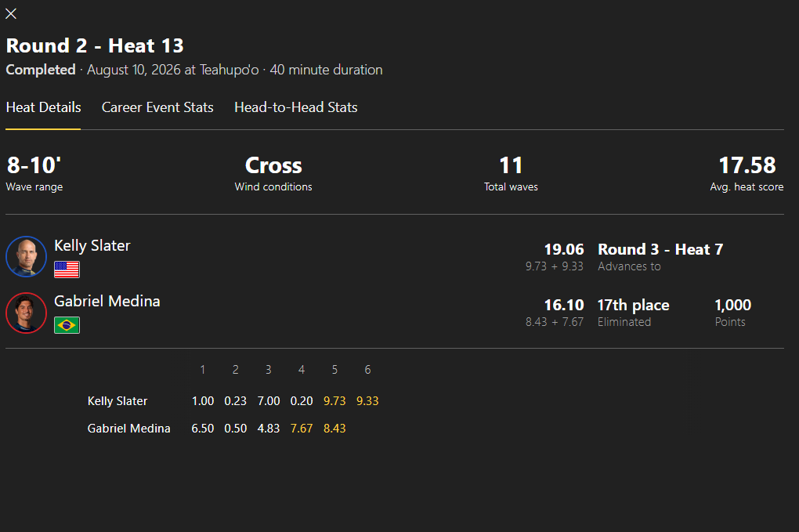Select the Heat Details tab
799x532 pixels.
point(43,107)
